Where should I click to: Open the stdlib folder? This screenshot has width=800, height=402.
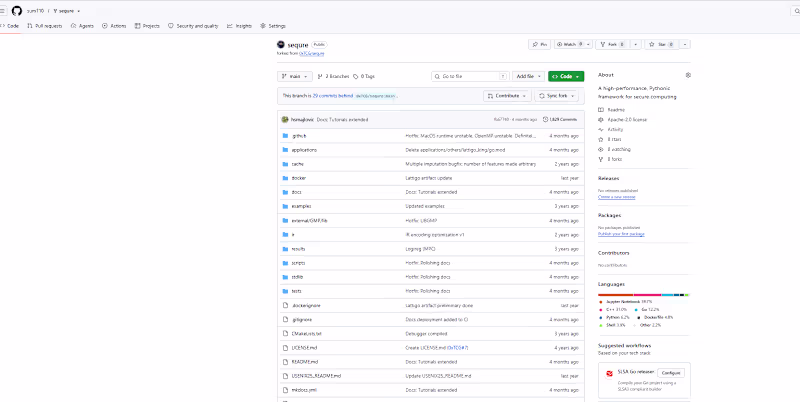[297, 277]
